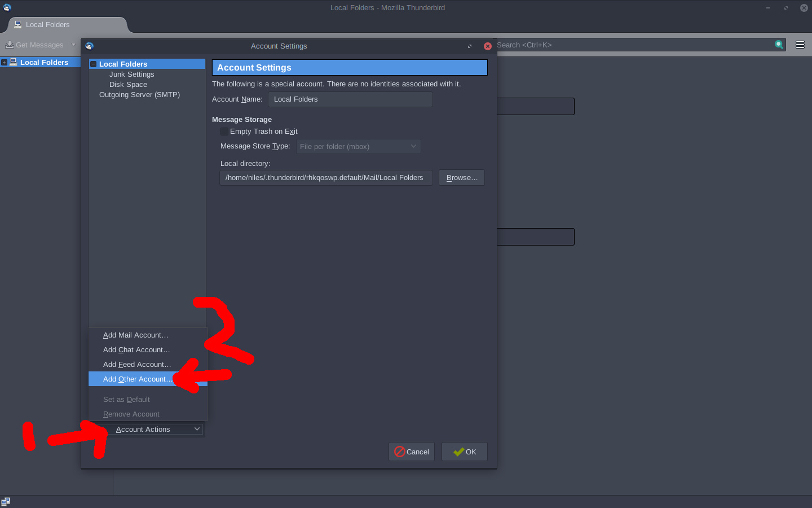Click Set as Default menu item

click(x=148, y=400)
